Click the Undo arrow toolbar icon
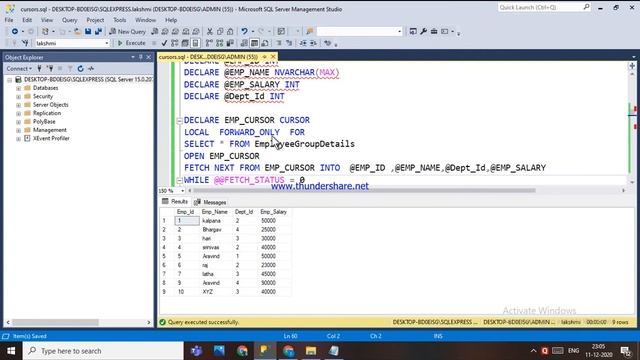This screenshot has height=360, width=640. pyautogui.click(x=244, y=31)
